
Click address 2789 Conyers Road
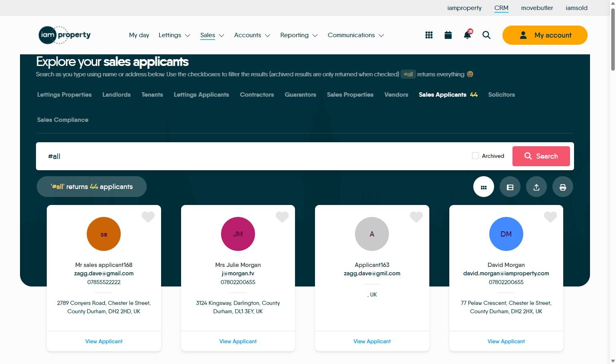(104, 307)
